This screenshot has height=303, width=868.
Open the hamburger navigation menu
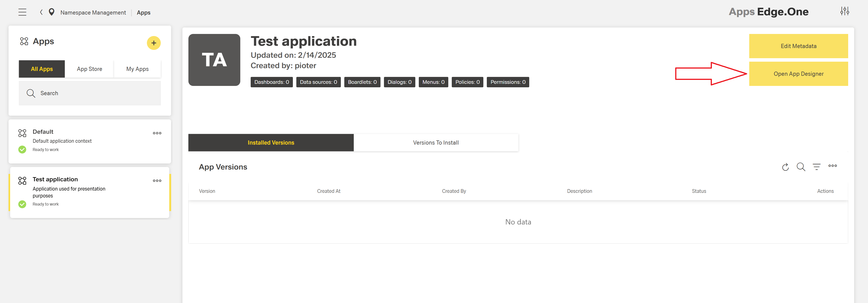pyautogui.click(x=22, y=12)
